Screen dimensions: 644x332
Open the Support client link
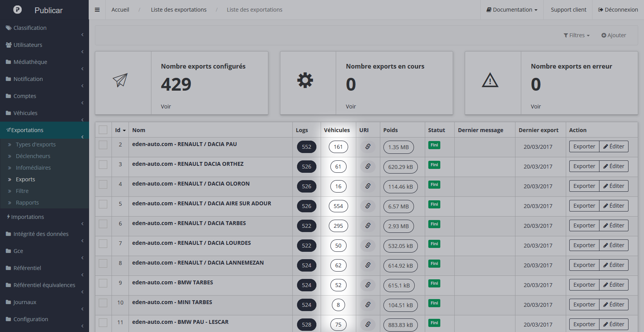(x=568, y=10)
